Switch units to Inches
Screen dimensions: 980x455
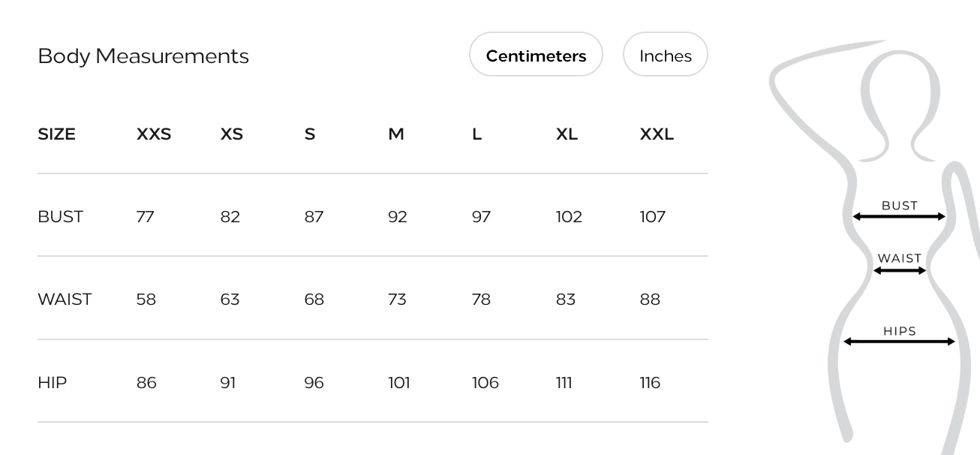(665, 55)
